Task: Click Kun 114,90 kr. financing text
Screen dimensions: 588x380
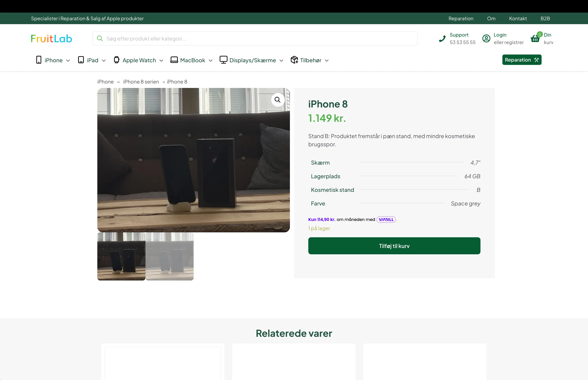Action: coord(322,220)
